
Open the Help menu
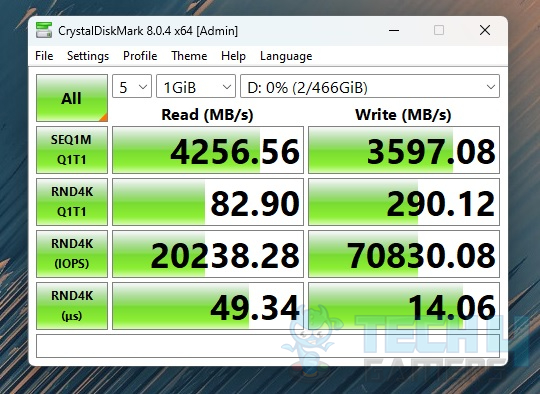(233, 56)
